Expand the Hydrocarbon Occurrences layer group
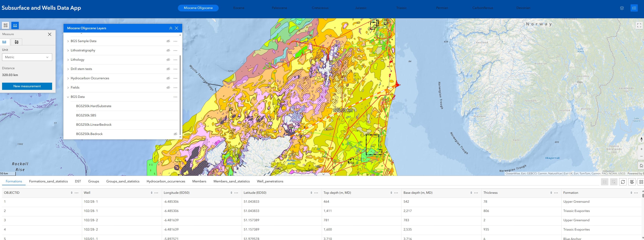This screenshot has height=240, width=644. pyautogui.click(x=68, y=78)
